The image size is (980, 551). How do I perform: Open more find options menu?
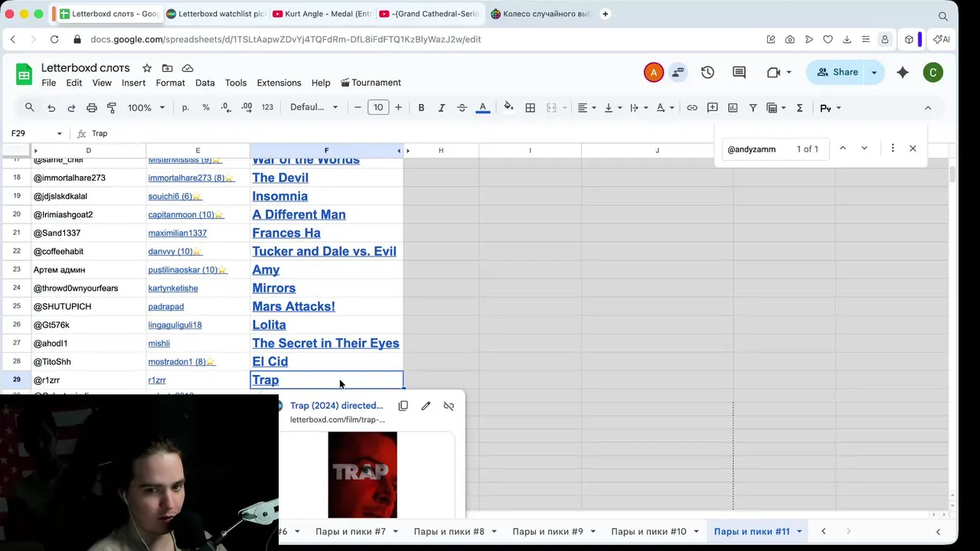pyautogui.click(x=893, y=148)
